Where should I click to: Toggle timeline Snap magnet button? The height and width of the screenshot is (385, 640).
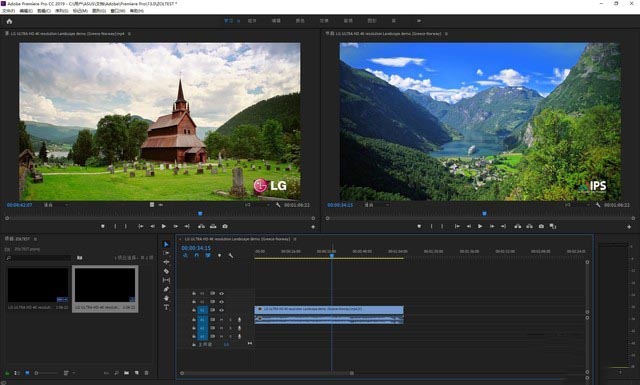(x=197, y=256)
